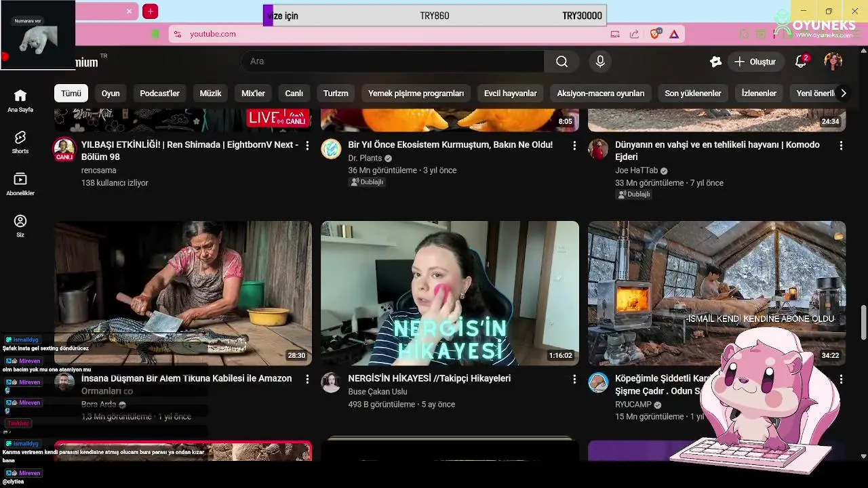Open options menu for Ekosistem Kurmuştum video
868x488 pixels.
click(574, 146)
